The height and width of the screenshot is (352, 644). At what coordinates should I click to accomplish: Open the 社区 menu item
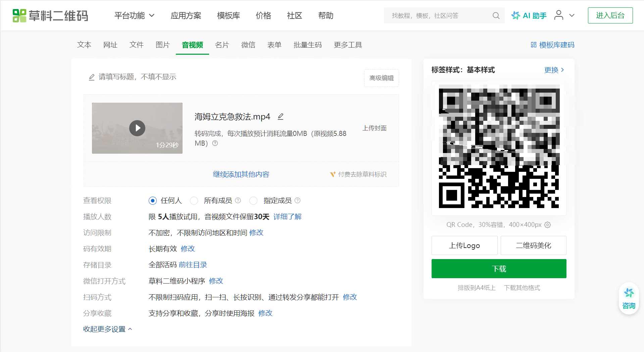[x=294, y=15]
